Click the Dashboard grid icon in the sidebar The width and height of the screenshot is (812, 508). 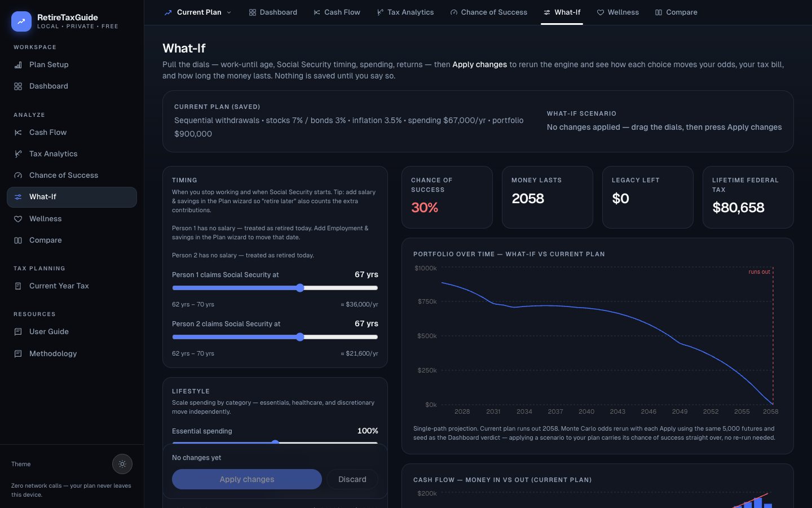point(18,86)
